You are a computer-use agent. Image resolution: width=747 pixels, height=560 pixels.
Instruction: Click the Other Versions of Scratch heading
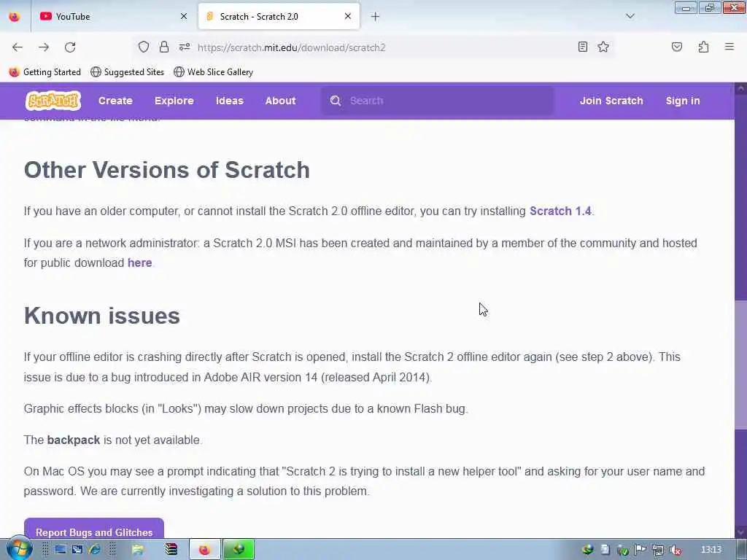(x=167, y=170)
